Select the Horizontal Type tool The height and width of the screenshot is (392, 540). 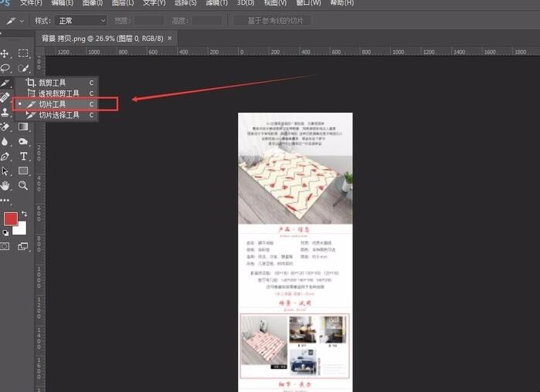pos(24,156)
